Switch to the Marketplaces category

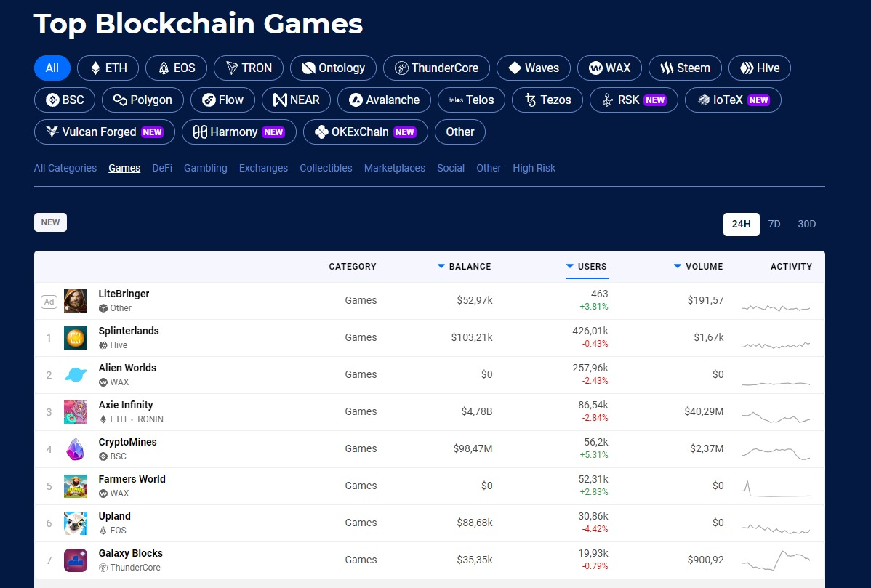point(394,168)
